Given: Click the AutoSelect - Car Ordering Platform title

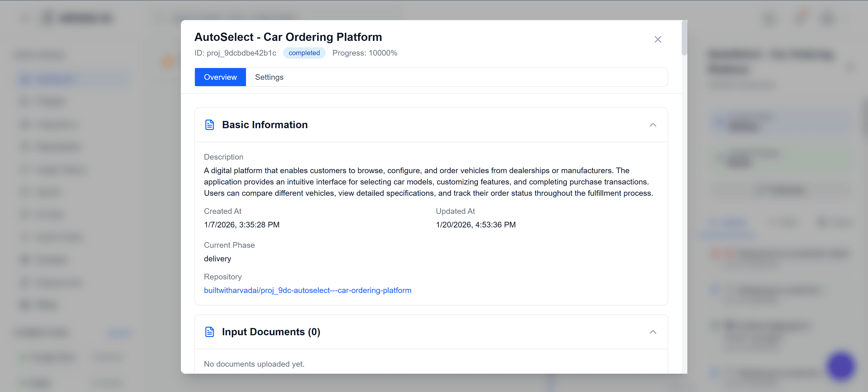Looking at the screenshot, I should point(288,37).
